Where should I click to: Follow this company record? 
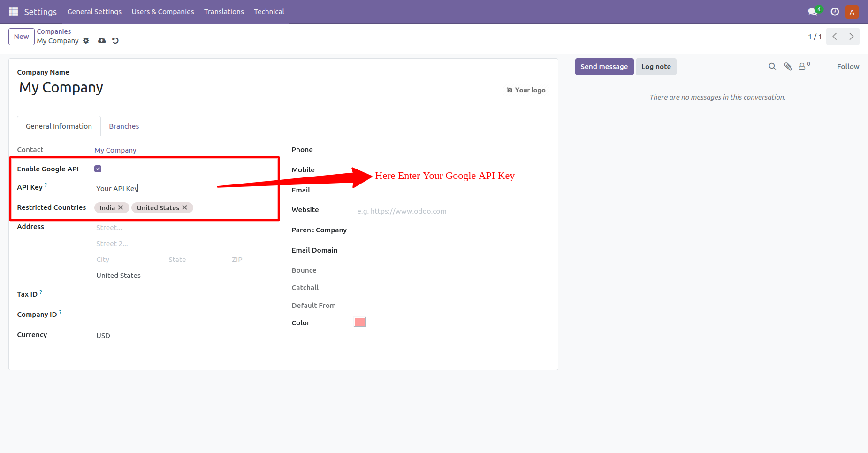pos(848,66)
